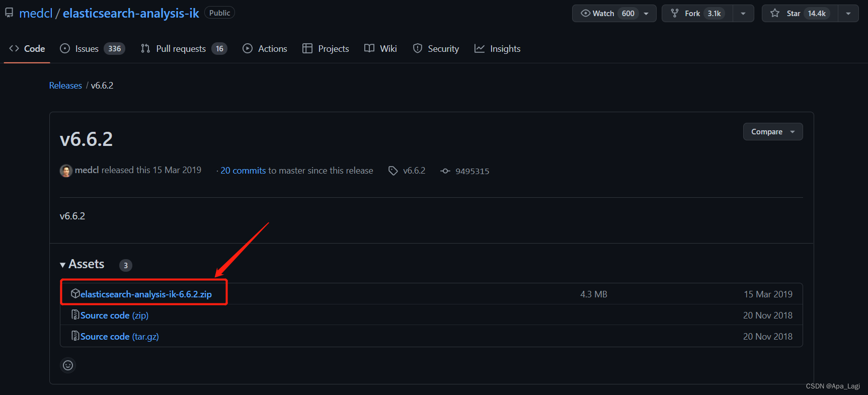This screenshot has width=868, height=395.
Task: Click the package icon for elasticsearch-analysis-ik zip
Action: click(x=75, y=293)
